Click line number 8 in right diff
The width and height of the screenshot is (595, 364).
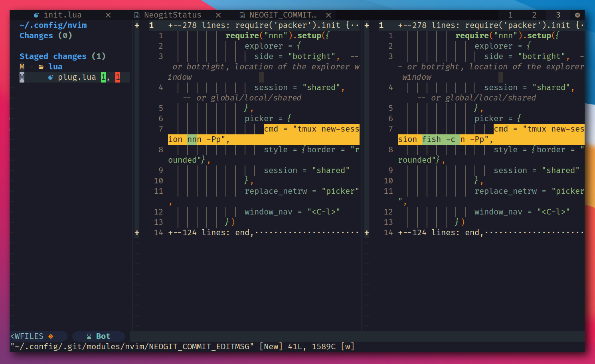tap(391, 150)
